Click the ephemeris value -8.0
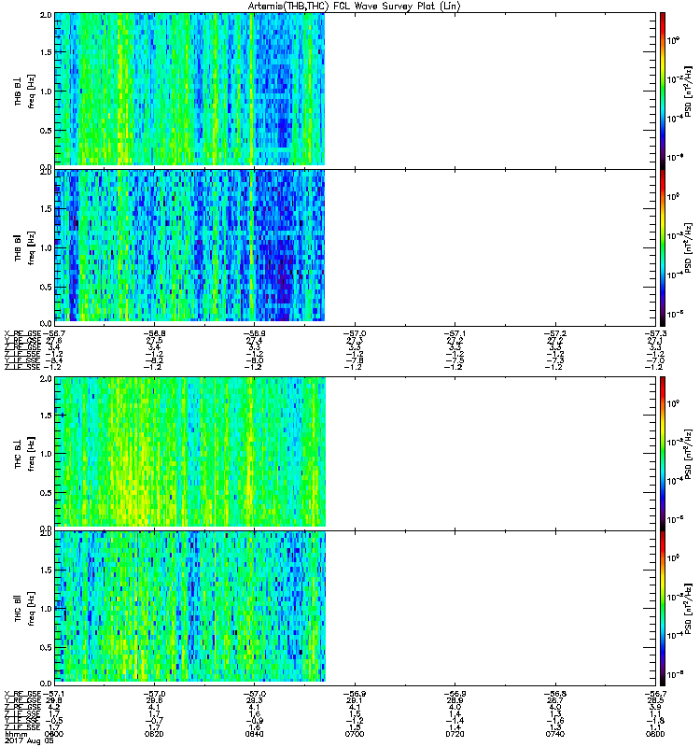This screenshot has width=700, height=747. [254, 360]
